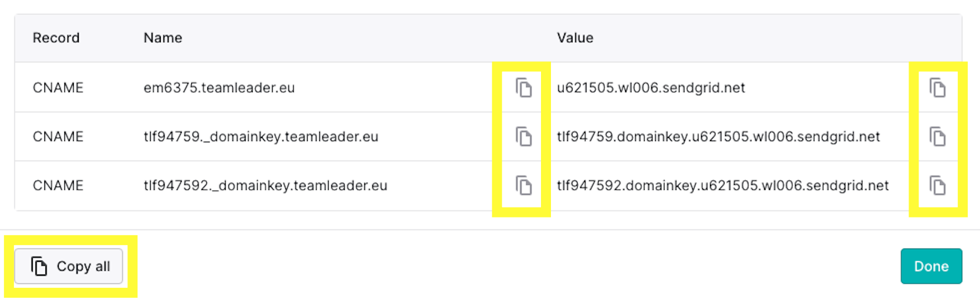Select the Value column header
The height and width of the screenshot is (300, 980).
coord(575,38)
